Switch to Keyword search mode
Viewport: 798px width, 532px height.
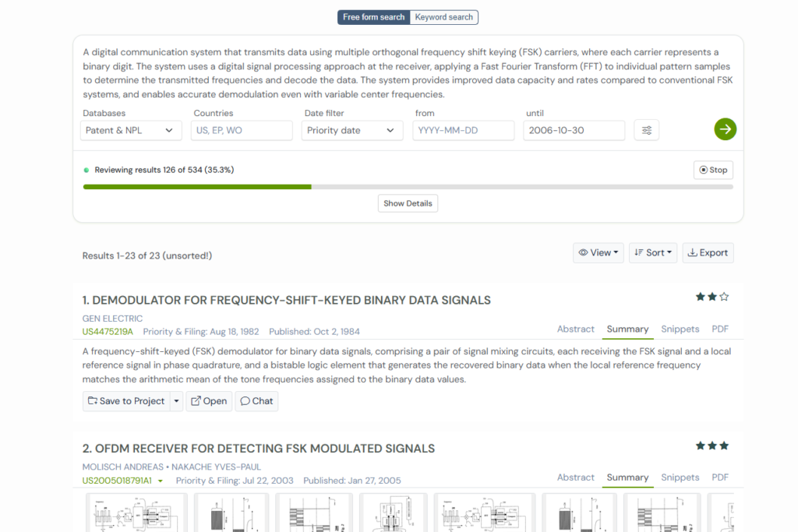click(x=443, y=17)
